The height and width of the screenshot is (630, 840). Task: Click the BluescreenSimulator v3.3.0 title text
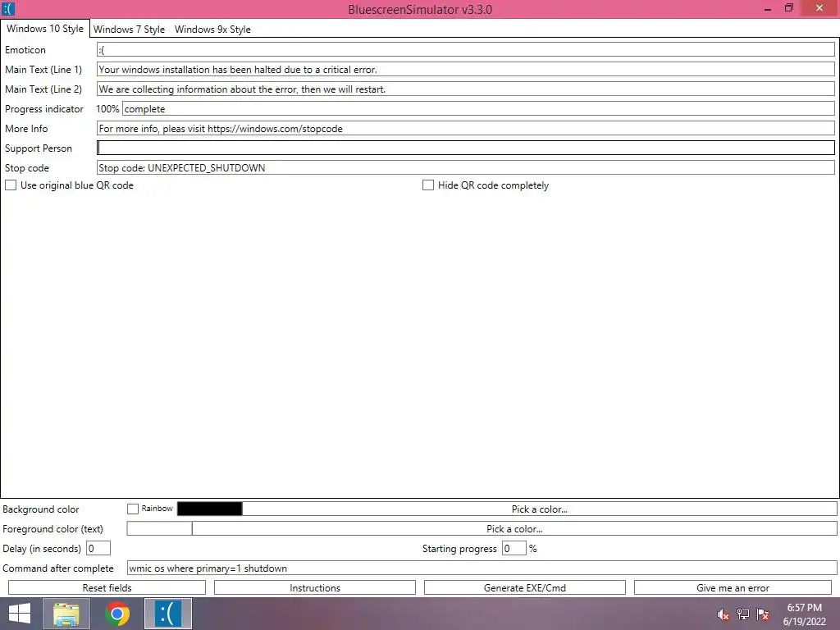pyautogui.click(x=420, y=9)
